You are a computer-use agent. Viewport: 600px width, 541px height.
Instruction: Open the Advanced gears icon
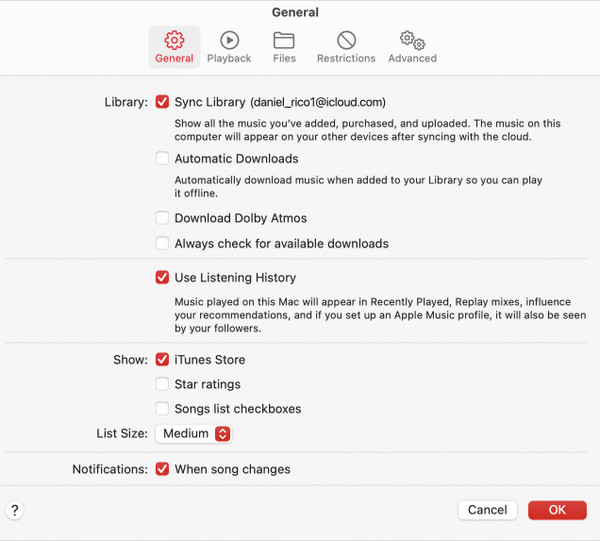pyautogui.click(x=412, y=40)
